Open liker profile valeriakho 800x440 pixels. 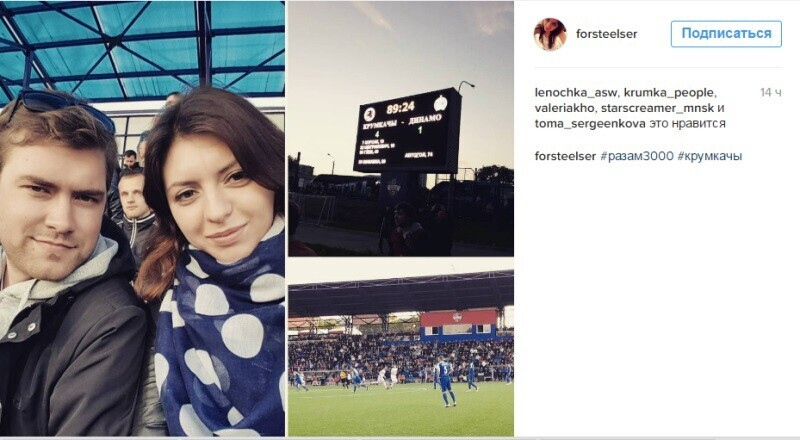coord(564,108)
